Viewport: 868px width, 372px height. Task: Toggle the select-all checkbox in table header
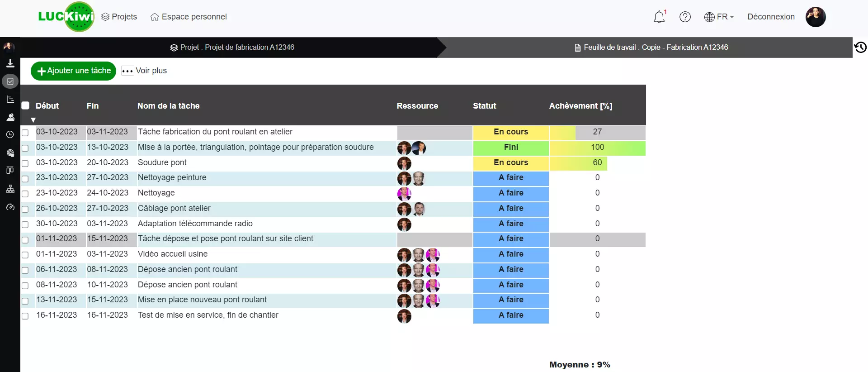tap(26, 105)
